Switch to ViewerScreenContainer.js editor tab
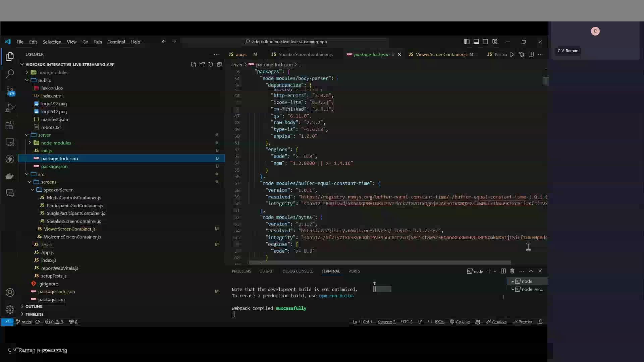The image size is (644, 362). point(441,54)
